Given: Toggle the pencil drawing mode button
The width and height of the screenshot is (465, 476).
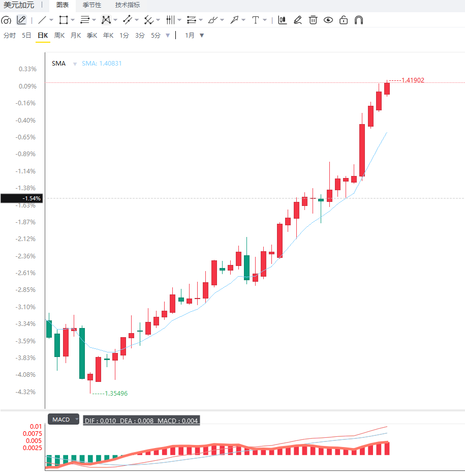Looking at the screenshot, I should click(x=21, y=20).
